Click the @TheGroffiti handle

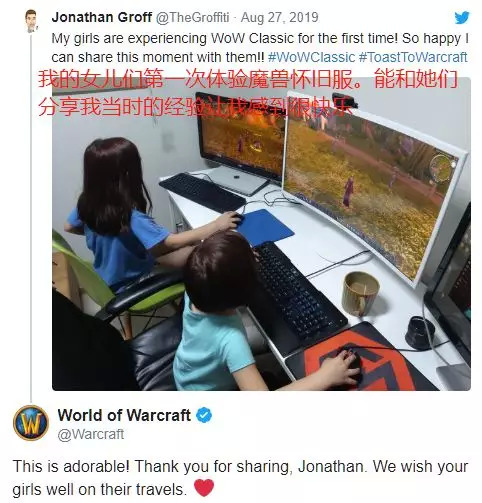[192, 17]
